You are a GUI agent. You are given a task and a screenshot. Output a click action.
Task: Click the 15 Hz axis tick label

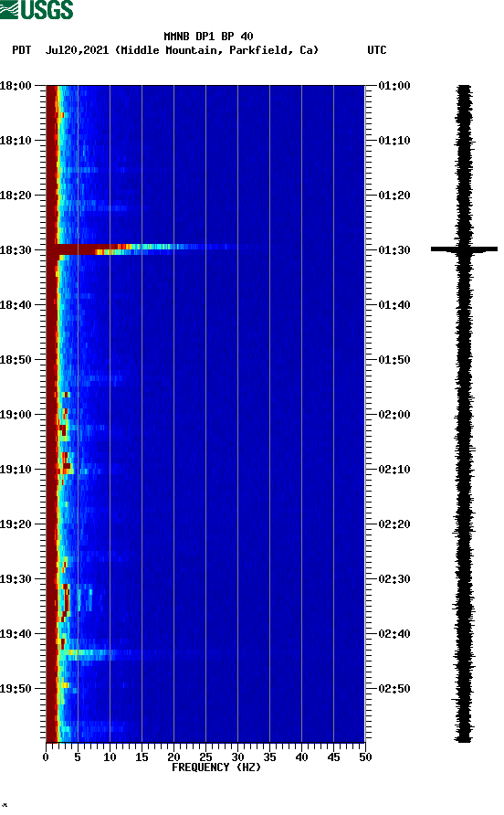tap(142, 757)
